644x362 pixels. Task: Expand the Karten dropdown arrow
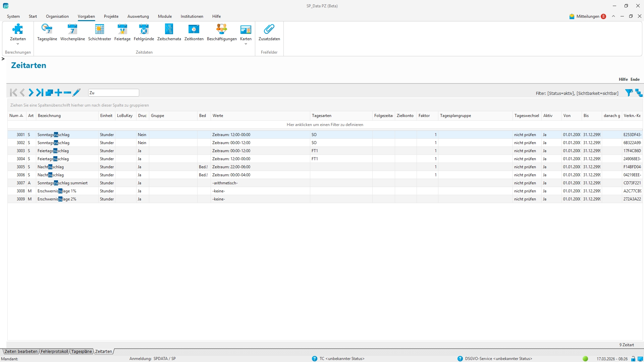pyautogui.click(x=246, y=44)
